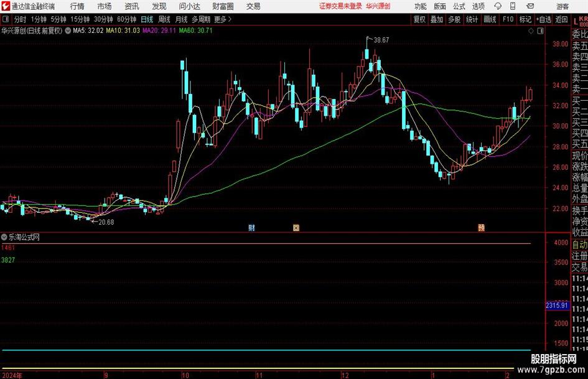Toggle the left panel icon beside 分时
The height and width of the screenshot is (379, 588).
pyautogui.click(x=5, y=19)
